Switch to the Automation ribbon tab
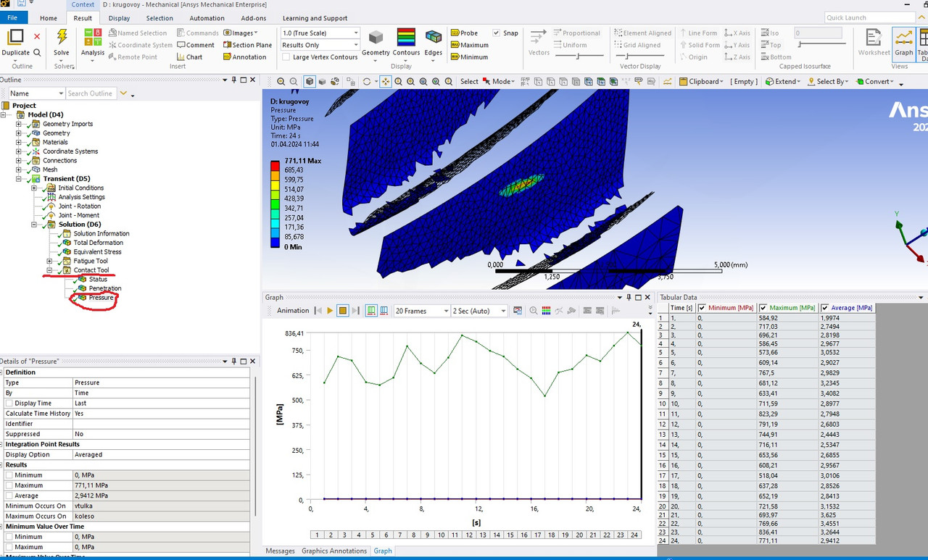928x560 pixels. (207, 18)
